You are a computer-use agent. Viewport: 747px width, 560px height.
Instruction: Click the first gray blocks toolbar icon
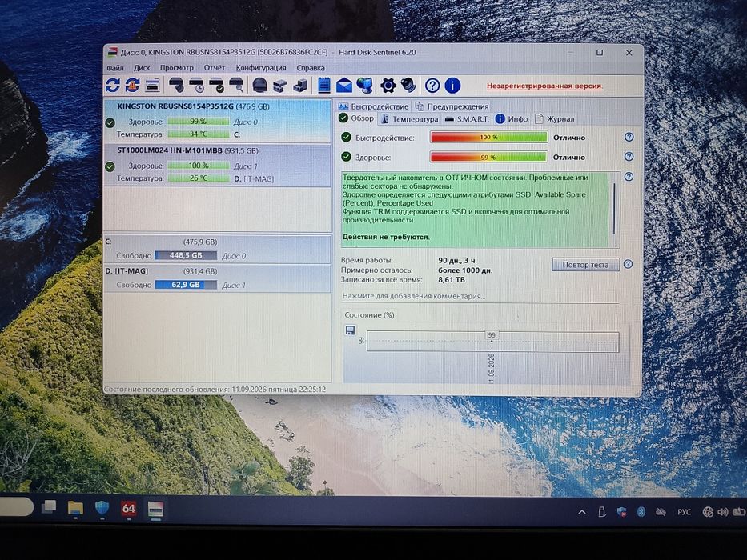pos(279,86)
